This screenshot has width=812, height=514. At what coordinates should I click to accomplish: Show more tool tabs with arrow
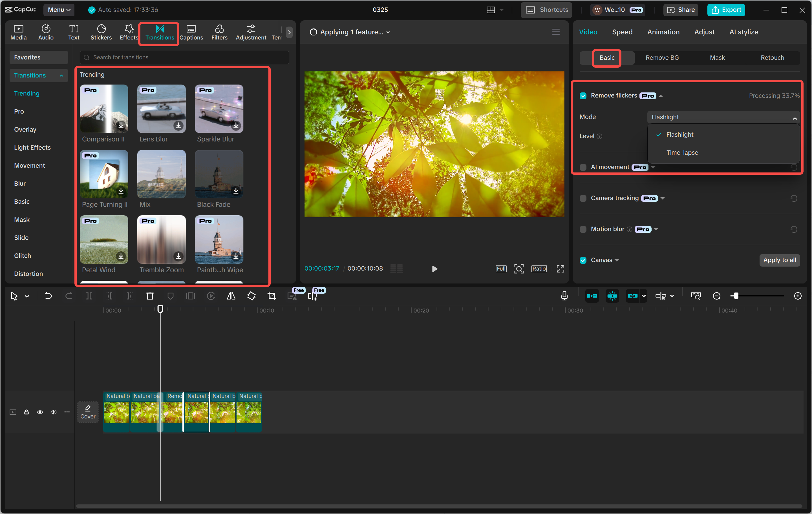coord(289,32)
